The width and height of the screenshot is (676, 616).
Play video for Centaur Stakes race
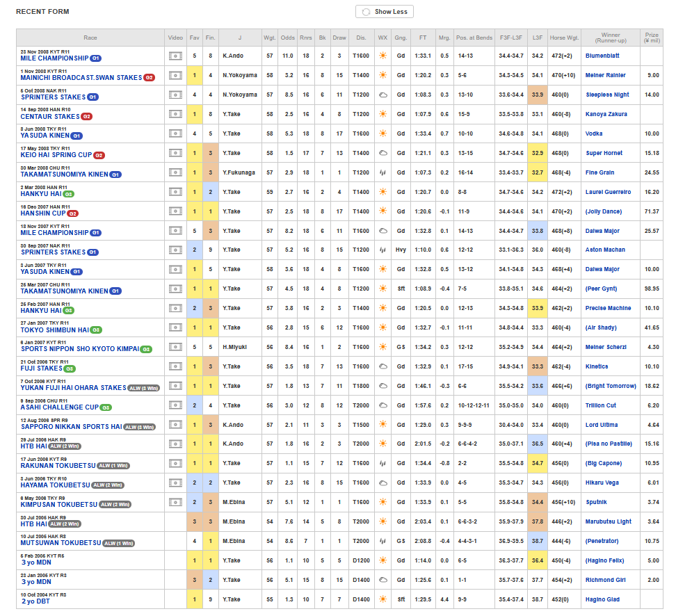point(175,114)
